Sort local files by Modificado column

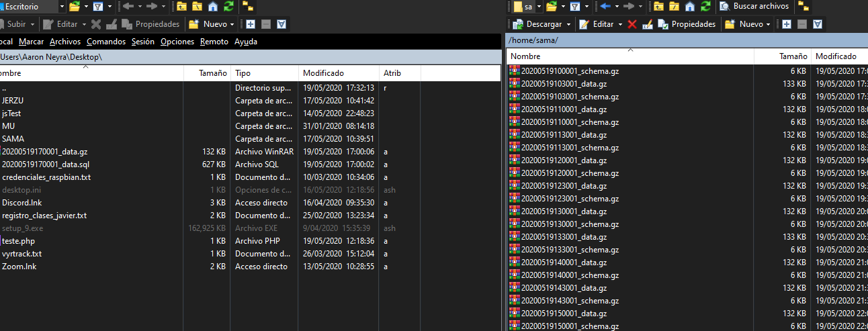(323, 73)
